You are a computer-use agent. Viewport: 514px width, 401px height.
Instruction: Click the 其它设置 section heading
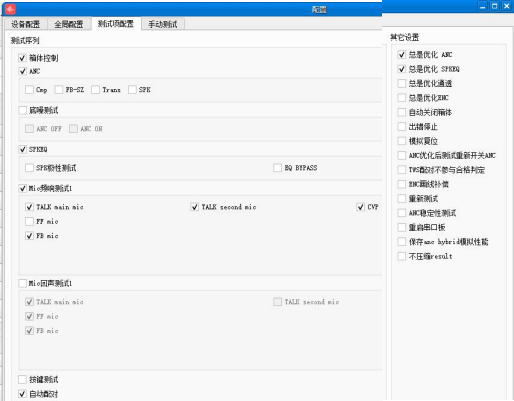(x=405, y=37)
